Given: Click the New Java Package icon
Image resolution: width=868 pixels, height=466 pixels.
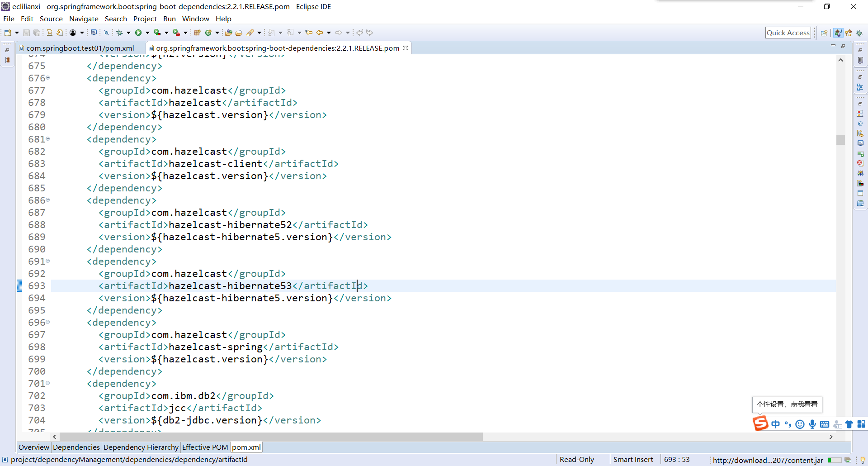Looking at the screenshot, I should pos(197,33).
